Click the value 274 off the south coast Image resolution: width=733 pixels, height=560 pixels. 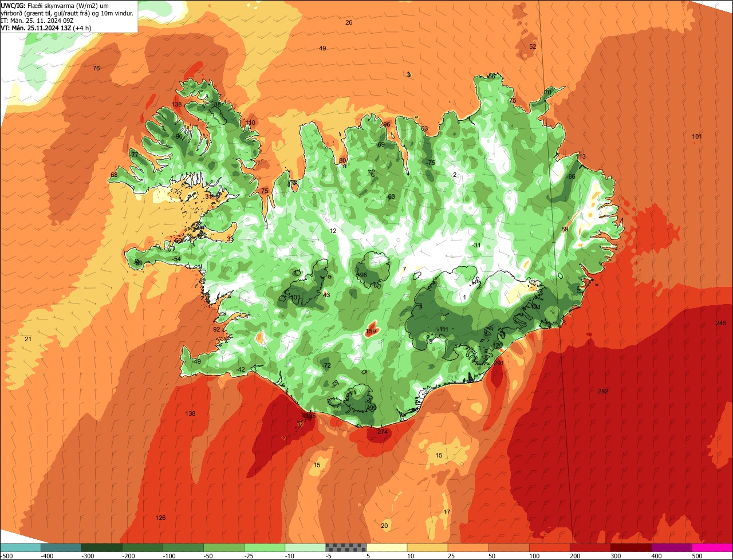pos(383,432)
